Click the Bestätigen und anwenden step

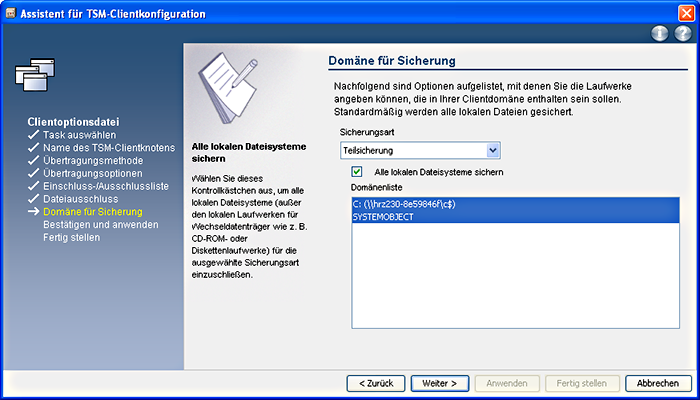click(x=100, y=225)
